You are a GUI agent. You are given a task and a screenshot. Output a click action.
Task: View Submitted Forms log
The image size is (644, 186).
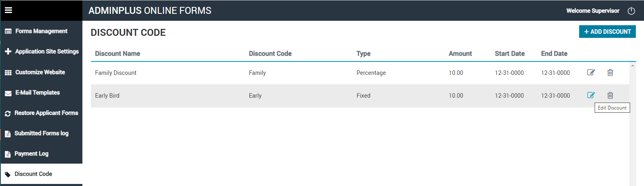coord(41,133)
